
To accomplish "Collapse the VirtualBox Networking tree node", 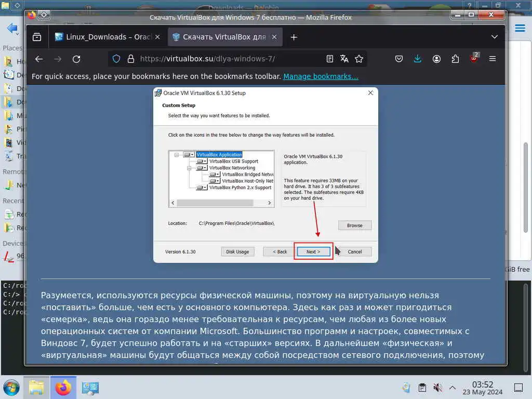I will 189,168.
